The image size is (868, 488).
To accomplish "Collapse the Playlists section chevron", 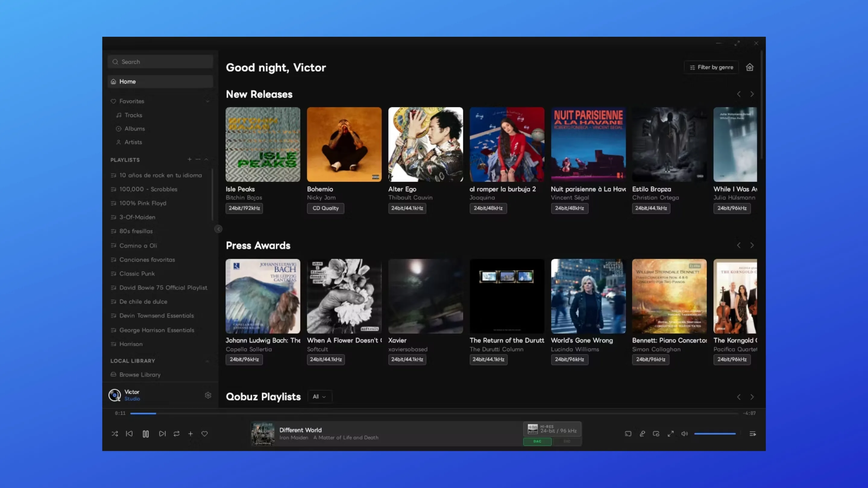I will (x=206, y=159).
